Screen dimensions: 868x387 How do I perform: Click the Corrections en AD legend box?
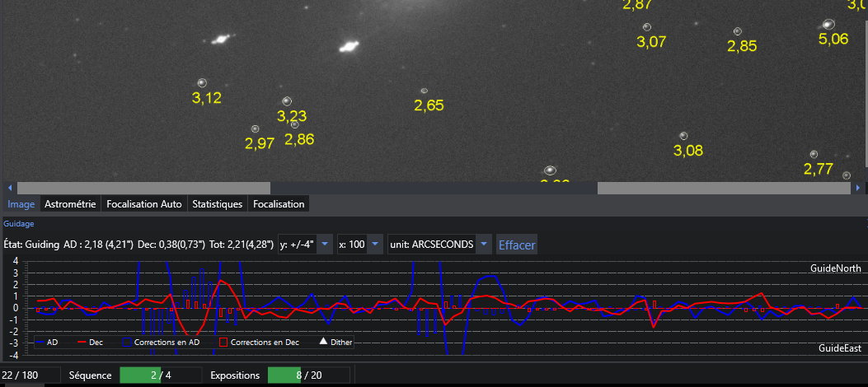click(x=162, y=343)
